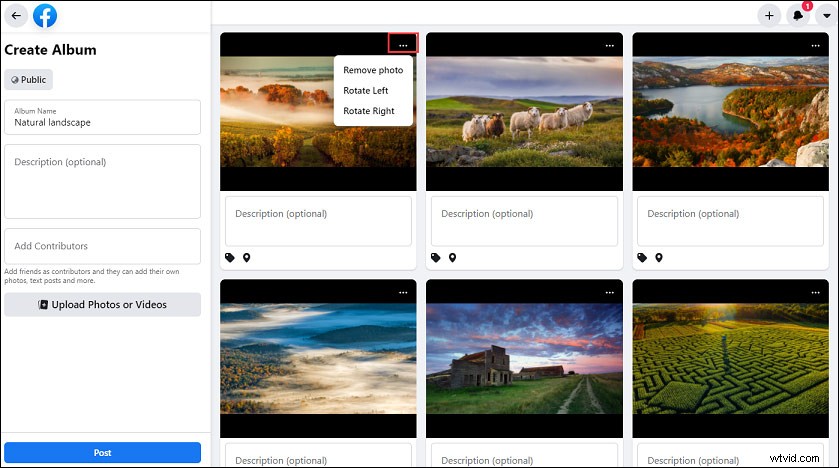Select the old farmhouse thumbnail

click(524, 358)
